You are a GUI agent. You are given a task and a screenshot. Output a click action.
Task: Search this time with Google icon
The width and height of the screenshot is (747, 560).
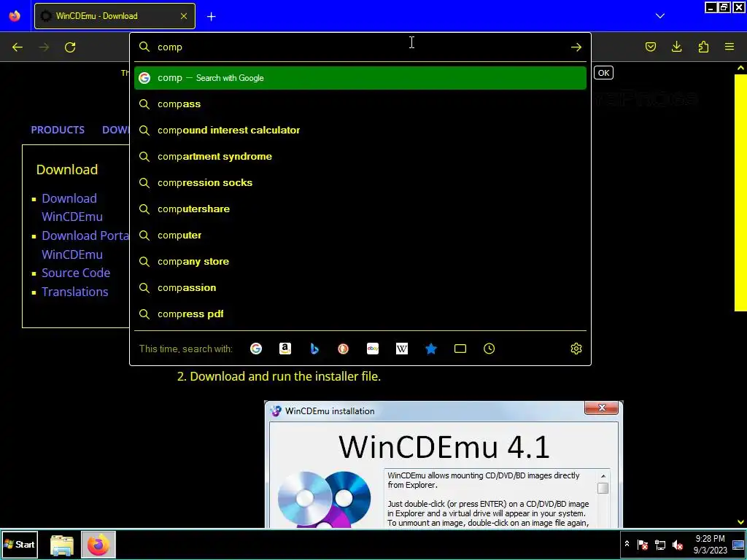coord(256,349)
